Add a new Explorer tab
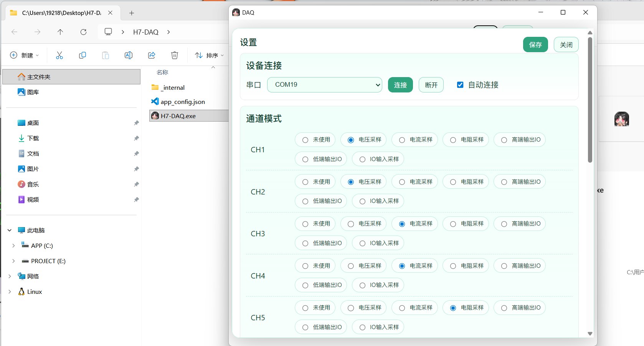The image size is (644, 346). 132,13
